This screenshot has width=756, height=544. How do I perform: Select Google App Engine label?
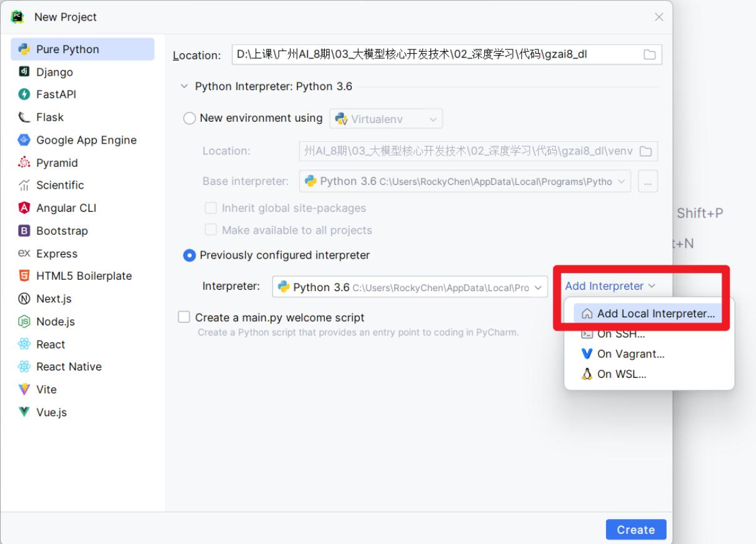tap(86, 140)
